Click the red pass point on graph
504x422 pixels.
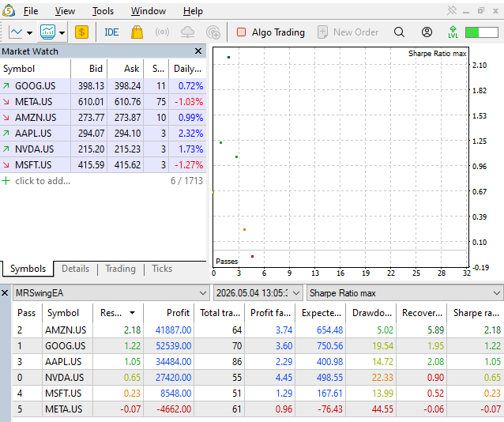(252, 256)
